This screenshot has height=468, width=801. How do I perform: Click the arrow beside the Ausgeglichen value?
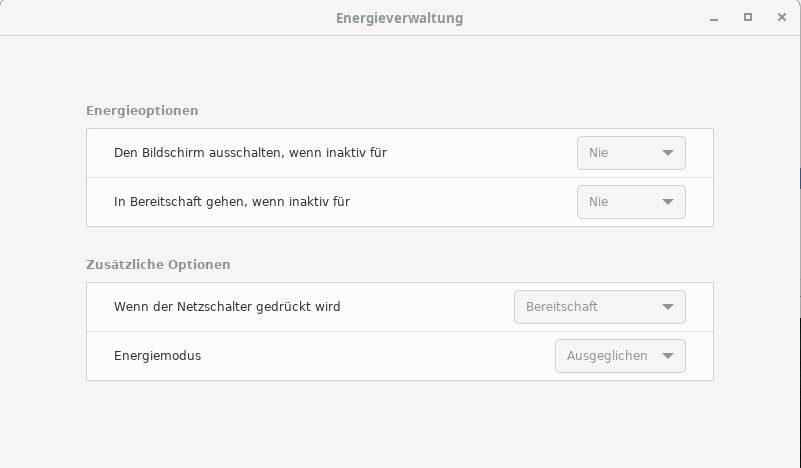click(668, 356)
